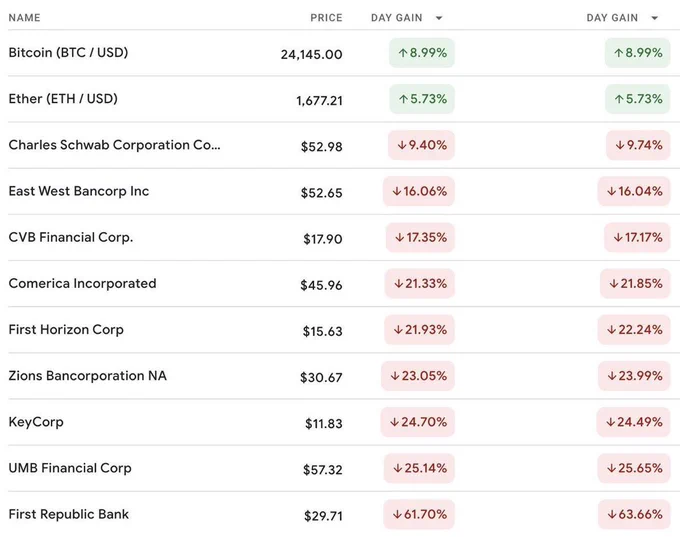Click the red 25.65% UMB badge
The height and width of the screenshot is (537, 680).
[634, 468]
